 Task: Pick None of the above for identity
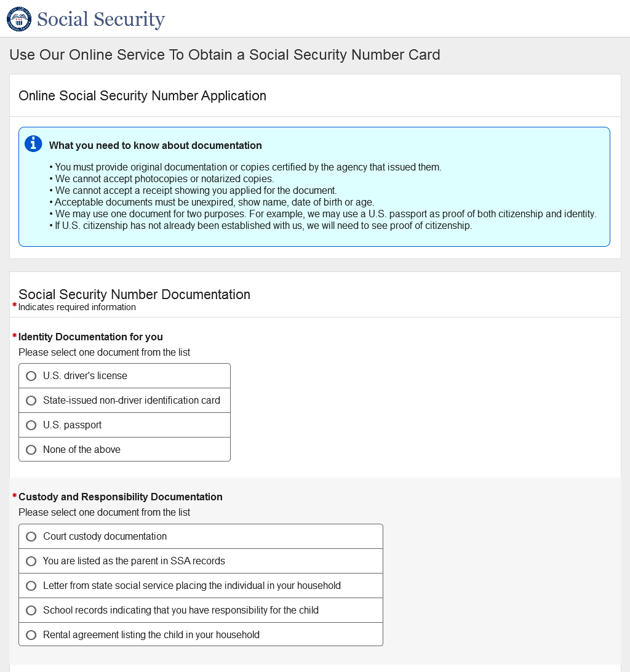31,450
